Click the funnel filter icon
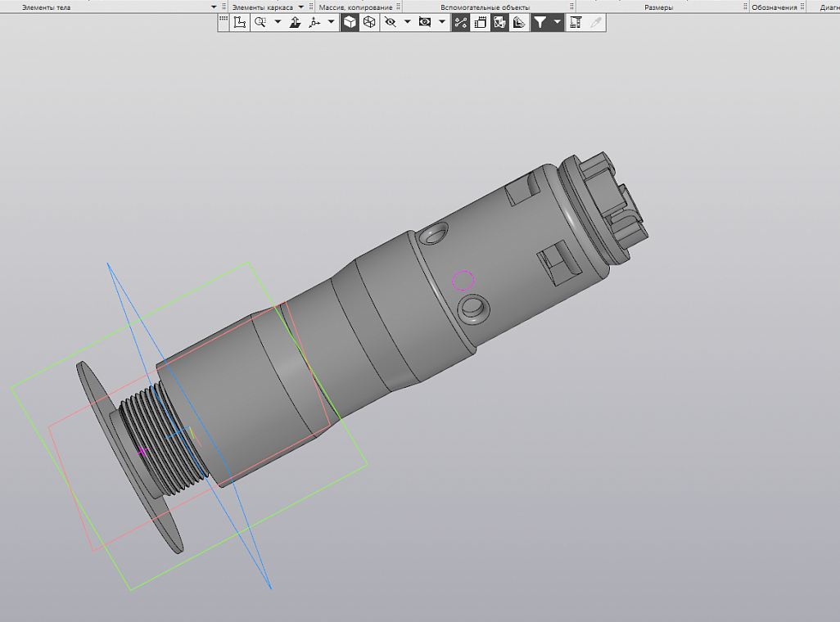Screen dimensions: 840x622 coord(540,23)
